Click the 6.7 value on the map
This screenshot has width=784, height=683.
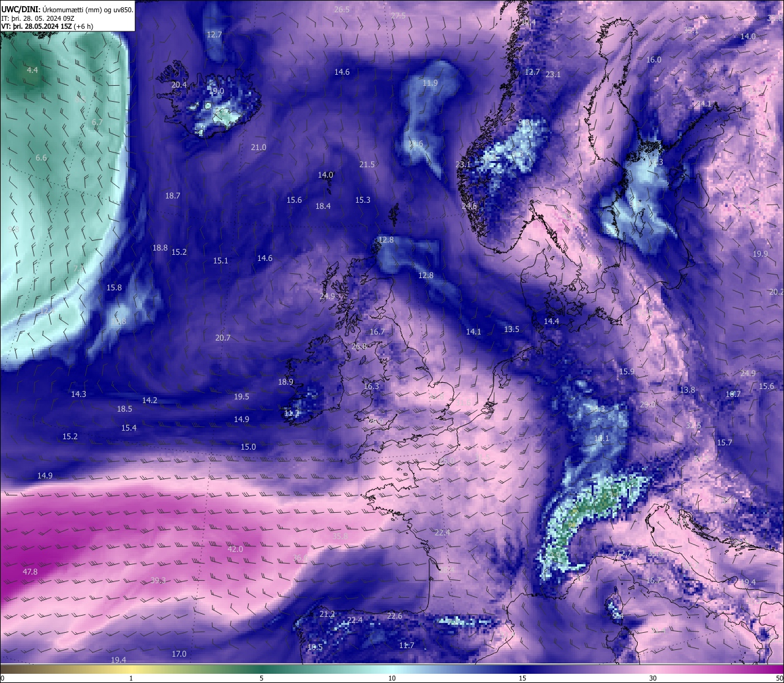[x=97, y=123]
